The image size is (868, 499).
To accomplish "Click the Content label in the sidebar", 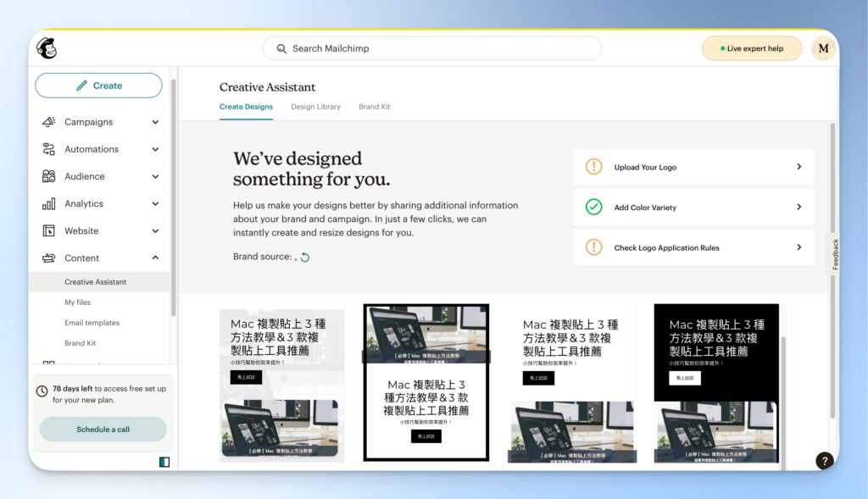I will pos(81,258).
